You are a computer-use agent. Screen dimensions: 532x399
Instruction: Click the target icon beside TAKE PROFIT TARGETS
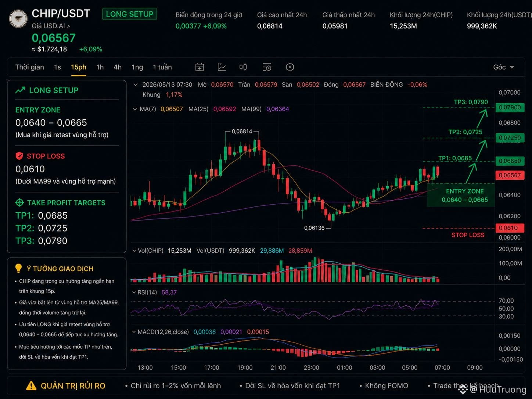coord(19,202)
